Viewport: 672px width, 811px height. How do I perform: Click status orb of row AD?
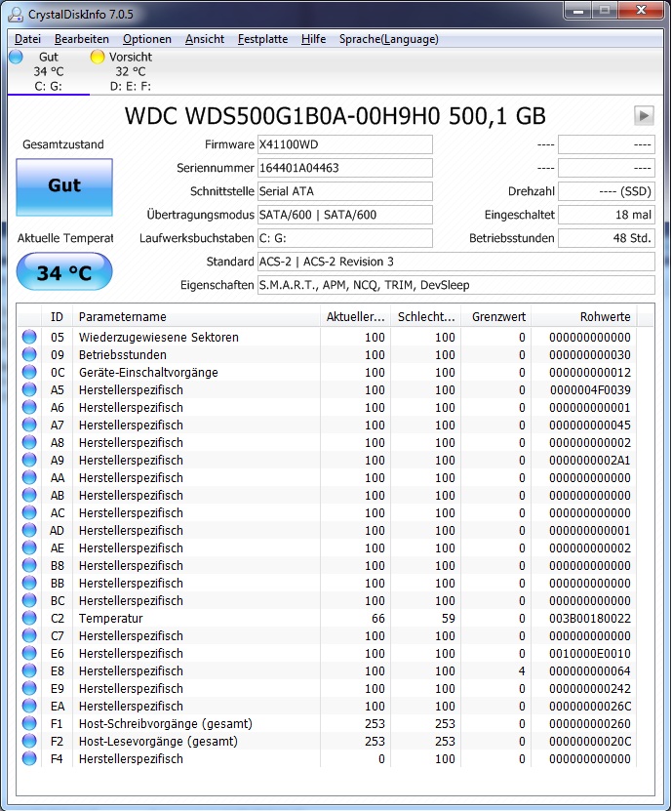click(29, 530)
